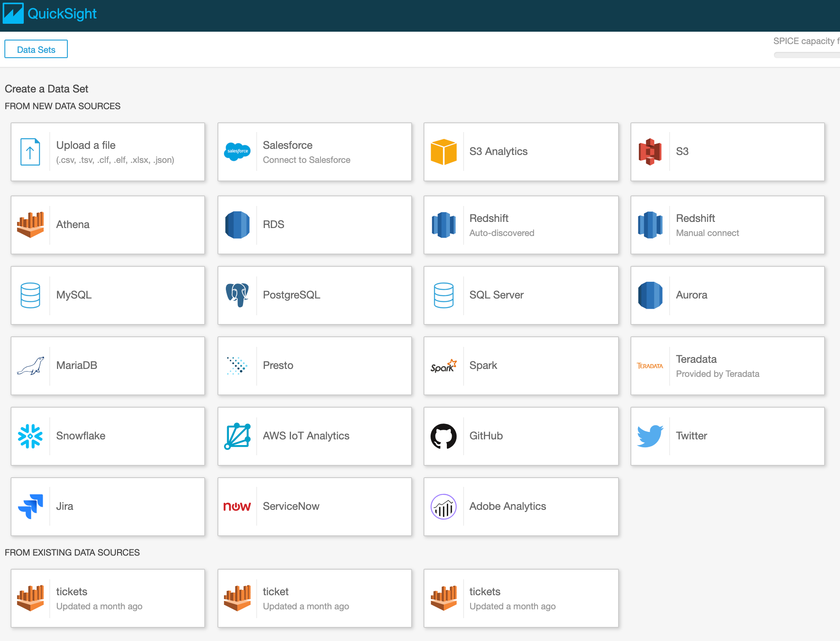Click the 'ticket' card Athena icon
This screenshot has height=641, width=840.
237,598
